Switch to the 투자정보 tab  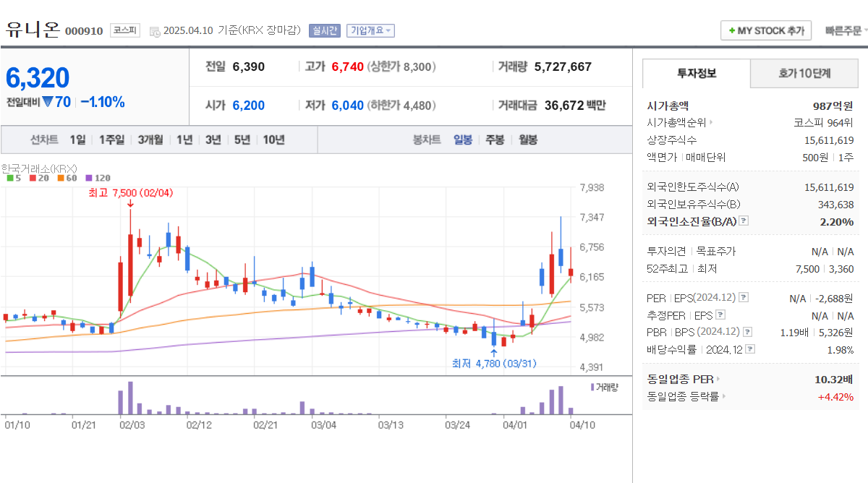click(697, 74)
